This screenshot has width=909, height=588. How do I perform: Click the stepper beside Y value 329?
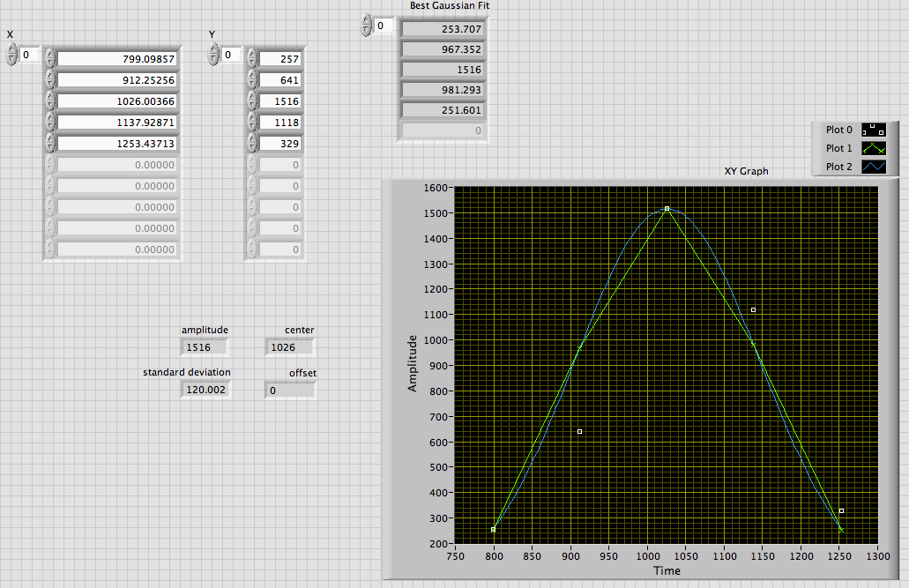click(x=251, y=143)
